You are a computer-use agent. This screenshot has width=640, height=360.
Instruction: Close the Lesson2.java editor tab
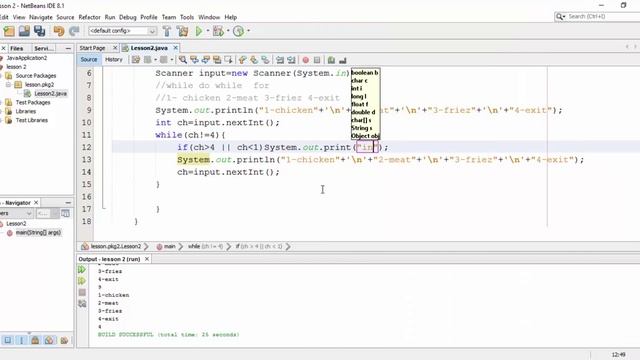176,48
